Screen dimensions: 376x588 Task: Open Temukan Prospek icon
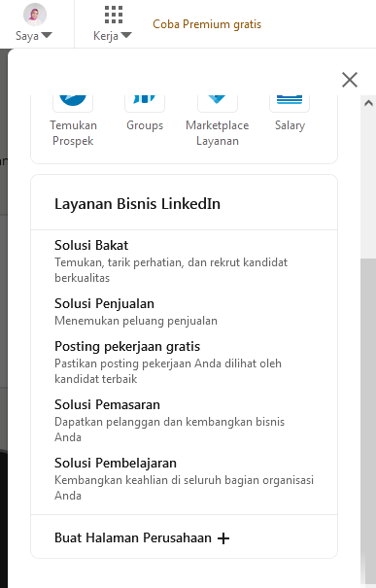point(73,103)
